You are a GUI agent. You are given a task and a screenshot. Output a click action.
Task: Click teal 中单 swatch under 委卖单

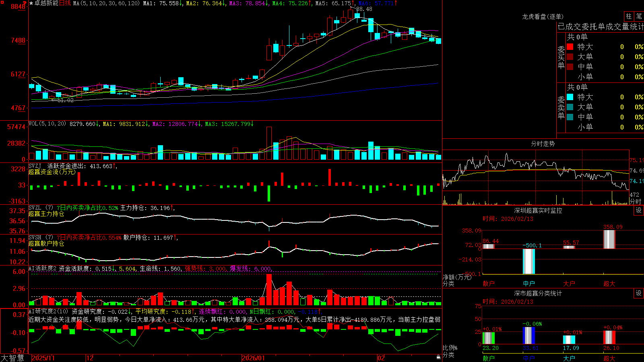click(x=570, y=117)
